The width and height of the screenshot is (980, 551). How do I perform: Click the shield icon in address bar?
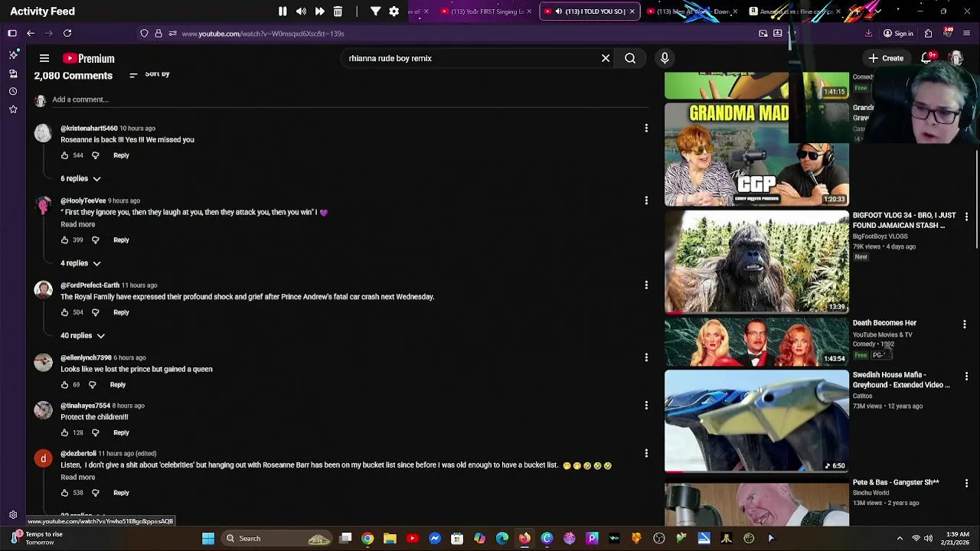tap(144, 34)
